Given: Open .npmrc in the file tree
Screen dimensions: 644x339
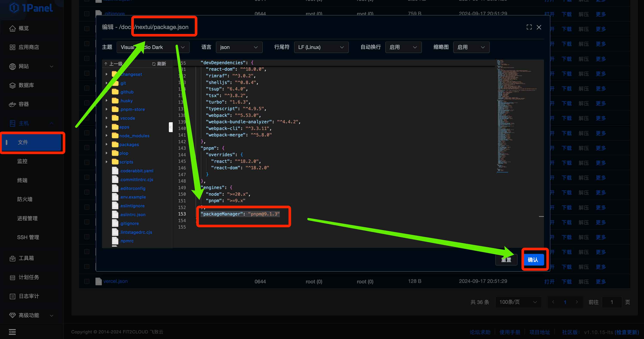Looking at the screenshot, I should (x=127, y=241).
